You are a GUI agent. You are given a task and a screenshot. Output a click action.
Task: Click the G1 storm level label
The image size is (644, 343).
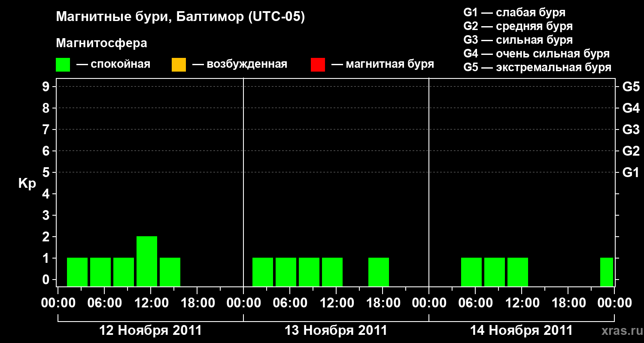(x=631, y=172)
